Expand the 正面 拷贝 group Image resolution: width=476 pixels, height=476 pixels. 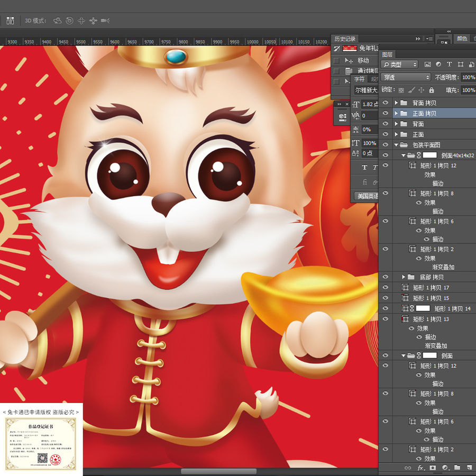(396, 113)
